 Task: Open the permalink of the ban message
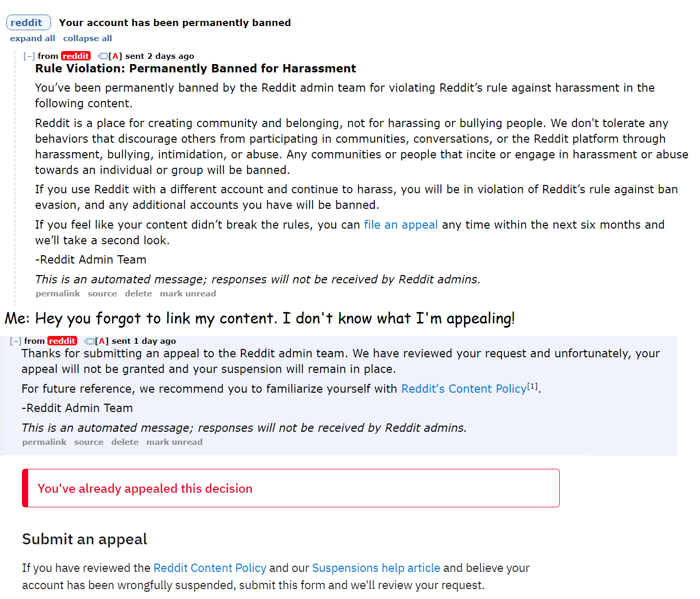pos(58,294)
